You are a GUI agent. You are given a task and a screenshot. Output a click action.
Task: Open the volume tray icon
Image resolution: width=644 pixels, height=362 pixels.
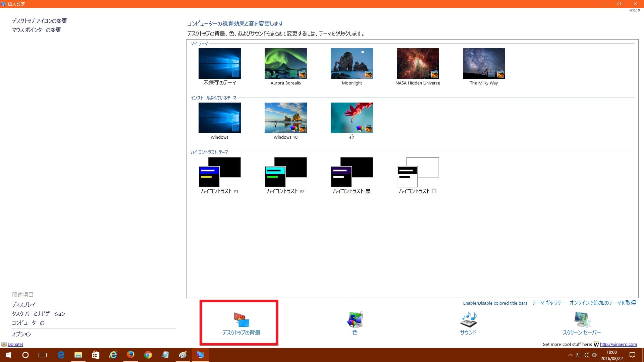pos(586,355)
